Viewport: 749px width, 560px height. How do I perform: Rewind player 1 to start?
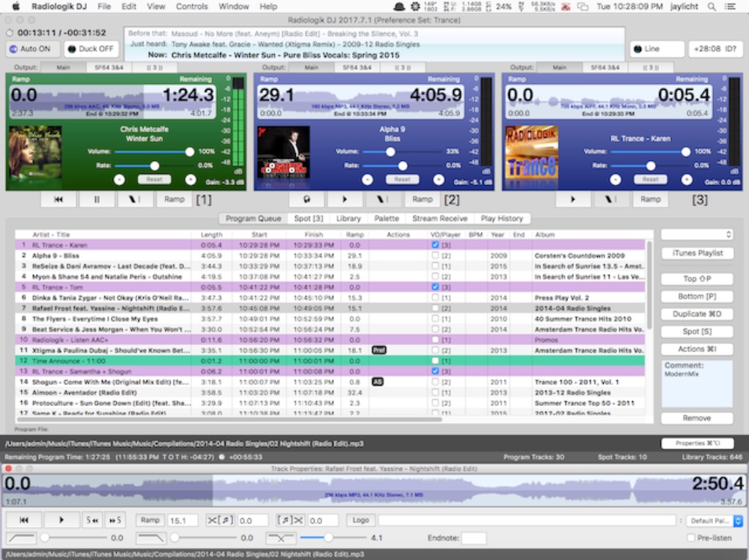(x=59, y=199)
